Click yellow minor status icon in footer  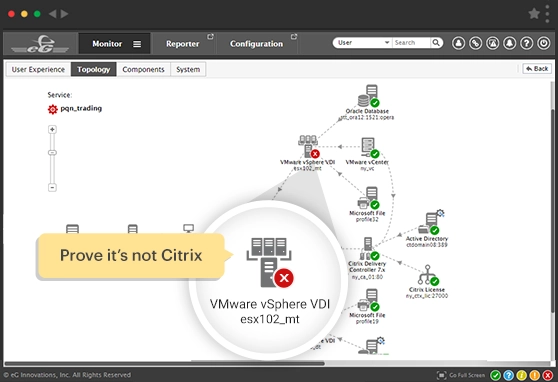[521, 375]
